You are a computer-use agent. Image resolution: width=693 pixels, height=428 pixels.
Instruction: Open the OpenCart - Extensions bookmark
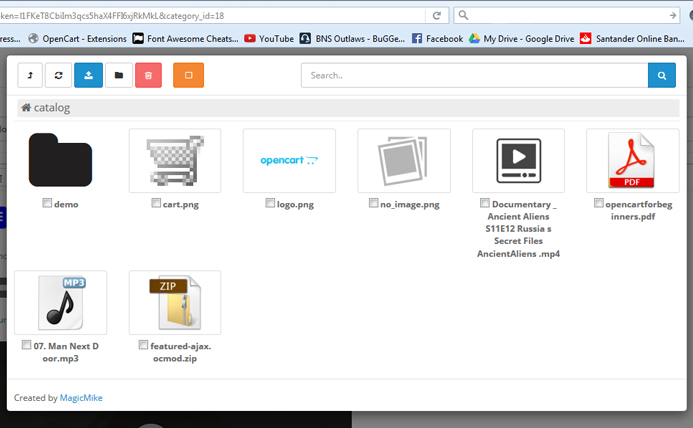77,38
